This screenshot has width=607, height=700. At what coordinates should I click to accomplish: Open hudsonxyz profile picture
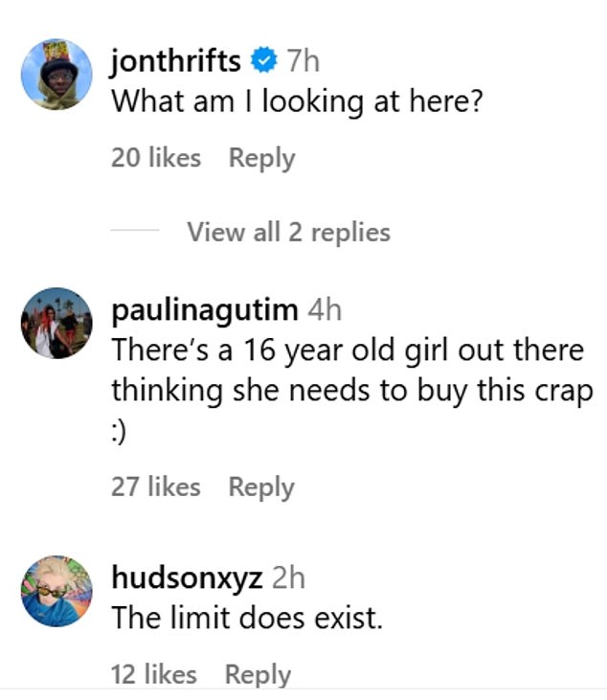[x=56, y=591]
